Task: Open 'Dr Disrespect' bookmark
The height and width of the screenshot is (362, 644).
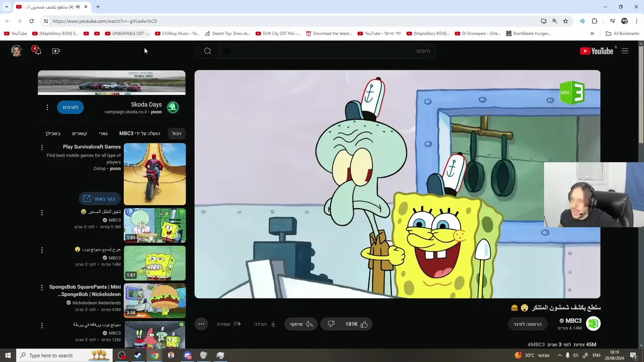Action: click(x=478, y=34)
